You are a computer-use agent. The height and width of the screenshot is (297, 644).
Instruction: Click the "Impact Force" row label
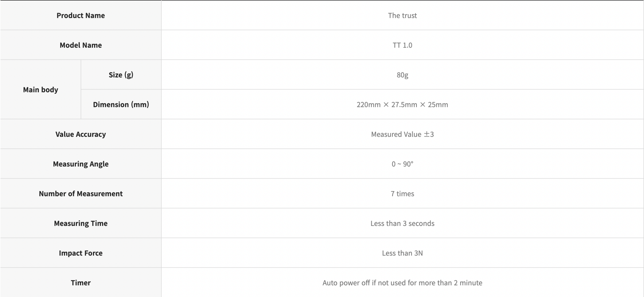[x=80, y=253]
